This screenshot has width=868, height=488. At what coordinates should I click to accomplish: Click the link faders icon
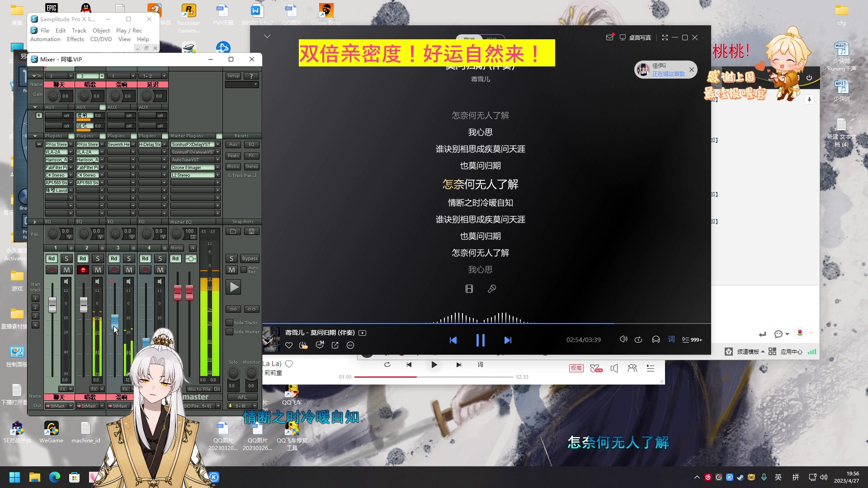[233, 309]
